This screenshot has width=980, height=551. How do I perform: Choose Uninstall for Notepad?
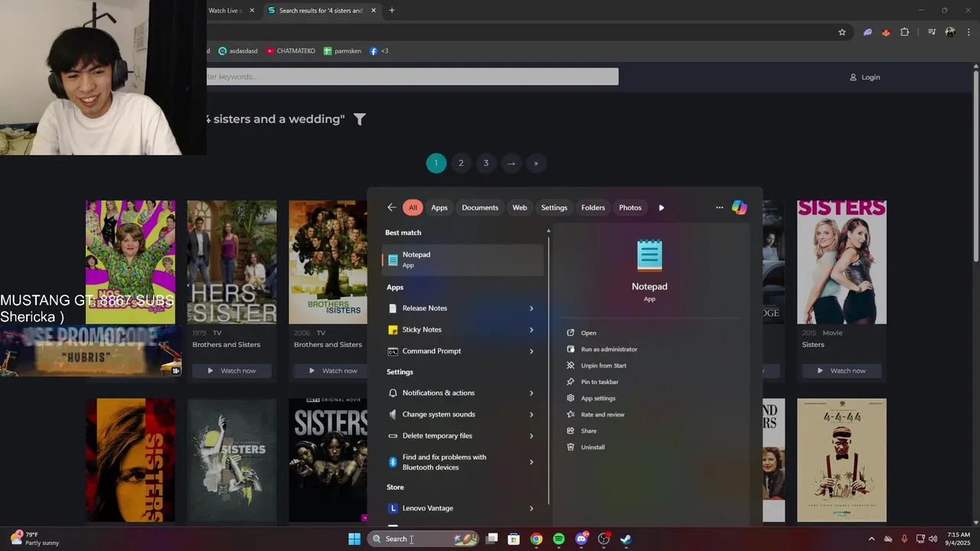[x=593, y=447]
